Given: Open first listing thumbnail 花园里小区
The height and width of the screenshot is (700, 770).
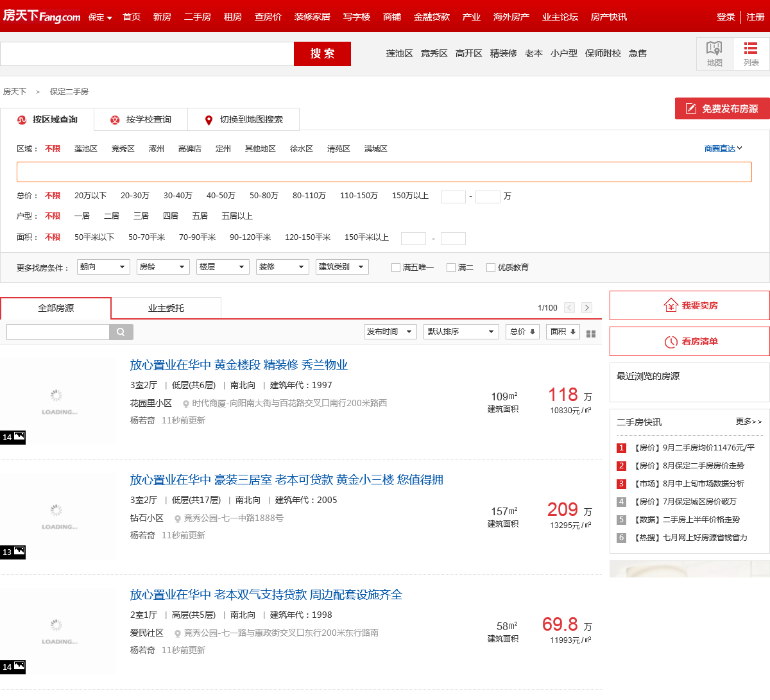Looking at the screenshot, I should pyautogui.click(x=58, y=402).
